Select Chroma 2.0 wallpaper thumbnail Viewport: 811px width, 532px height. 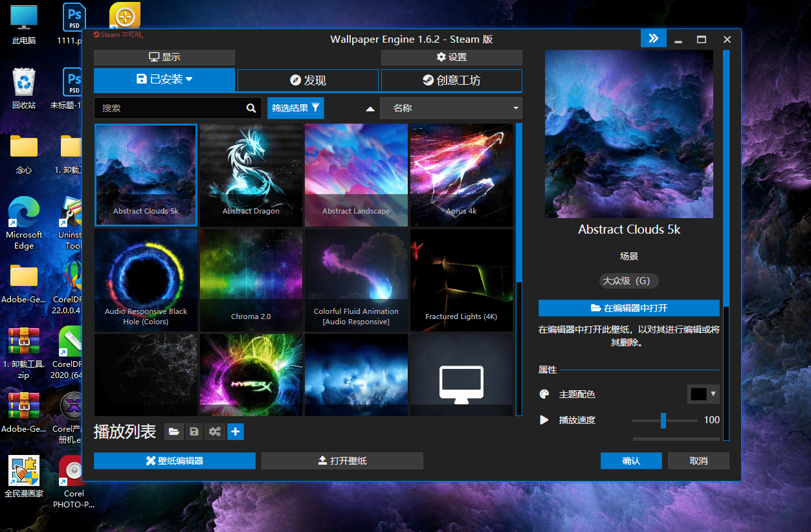tap(251, 280)
